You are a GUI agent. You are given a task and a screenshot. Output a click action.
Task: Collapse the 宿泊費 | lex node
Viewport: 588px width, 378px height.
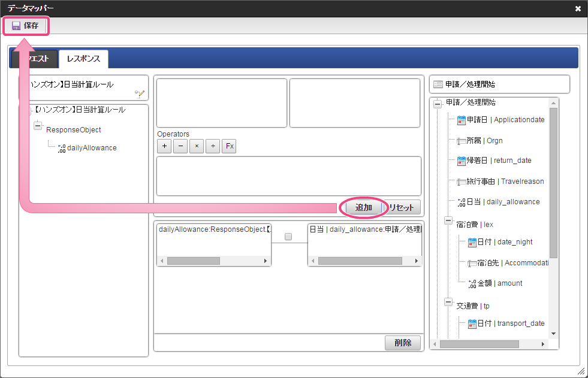(x=448, y=220)
